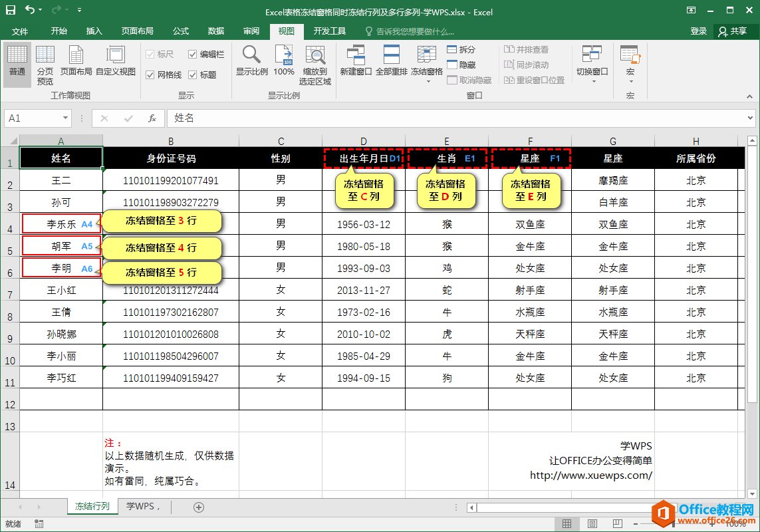Expand the formula bar
The width and height of the screenshot is (760, 532).
(x=750, y=118)
